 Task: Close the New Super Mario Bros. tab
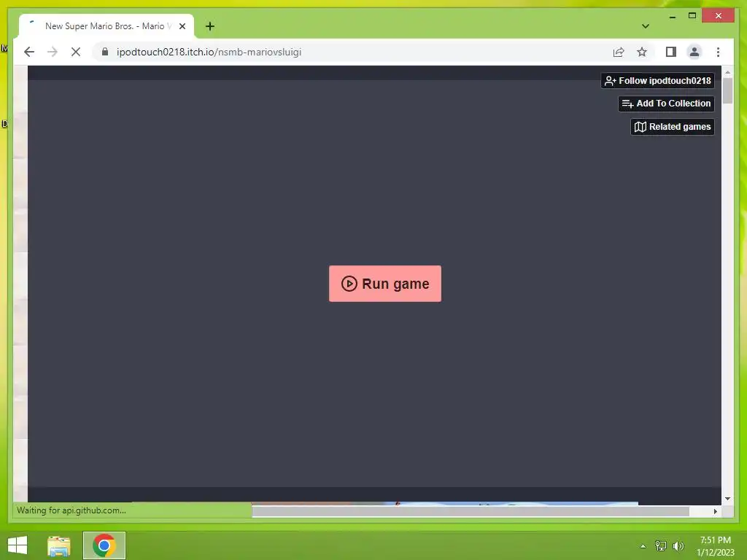[x=182, y=26]
